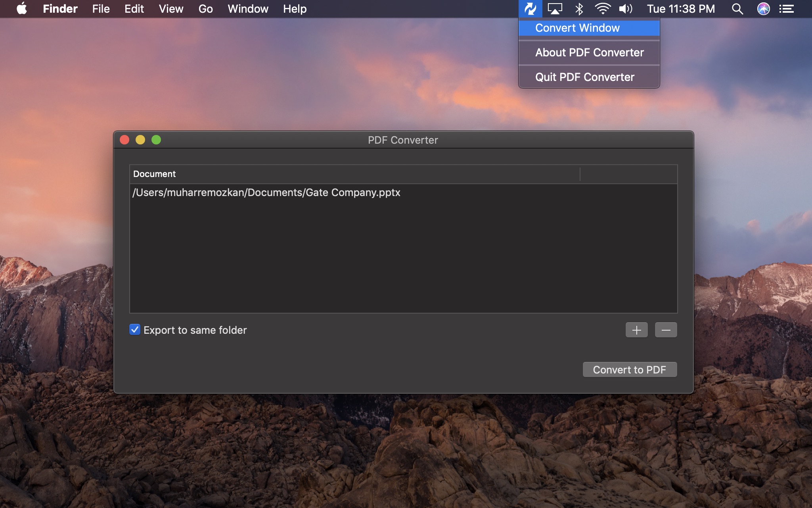Click the Document column header
Screen dimensions: 812x508
click(x=354, y=174)
